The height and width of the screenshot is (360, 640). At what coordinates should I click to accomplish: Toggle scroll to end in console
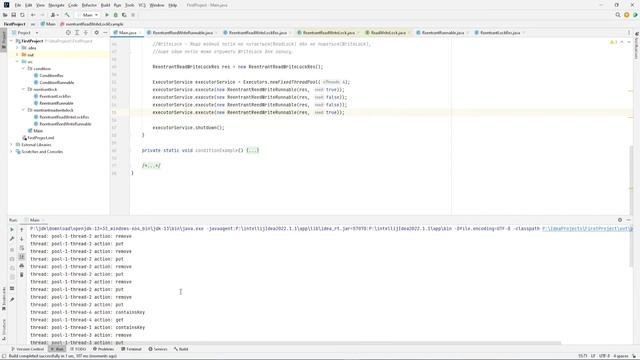point(22,257)
